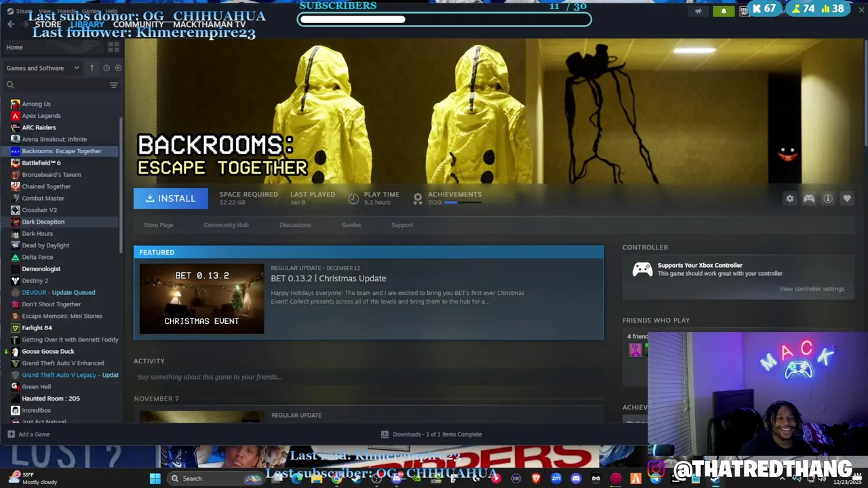Open Steam notifications green bell
Viewport: 868px width, 488px height.
(724, 11)
